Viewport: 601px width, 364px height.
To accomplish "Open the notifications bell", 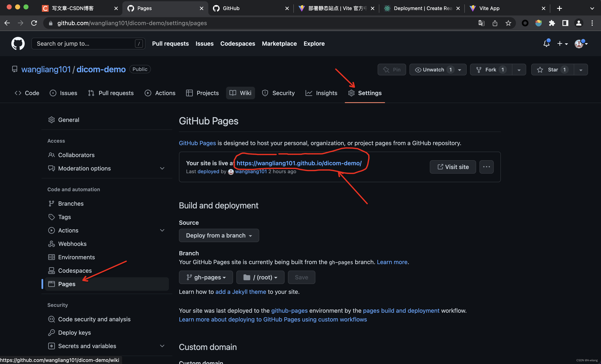I will (x=546, y=44).
